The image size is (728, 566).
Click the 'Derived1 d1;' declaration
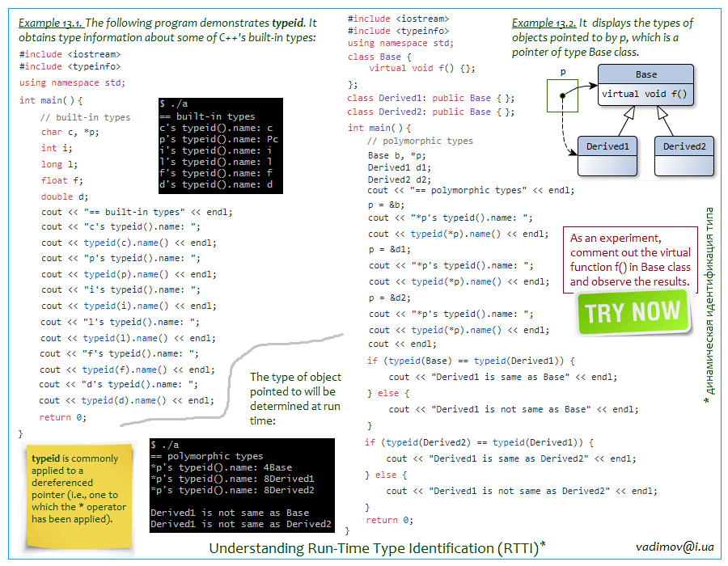400,167
